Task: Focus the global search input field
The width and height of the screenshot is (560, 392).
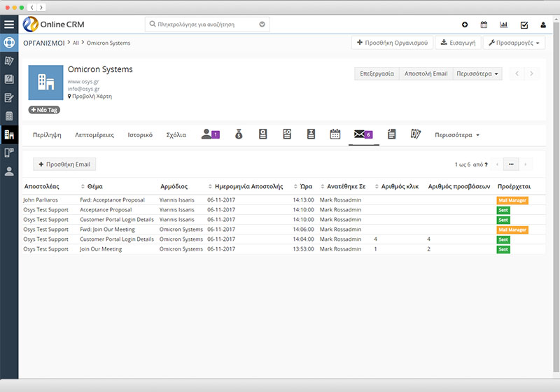Action: [x=206, y=24]
